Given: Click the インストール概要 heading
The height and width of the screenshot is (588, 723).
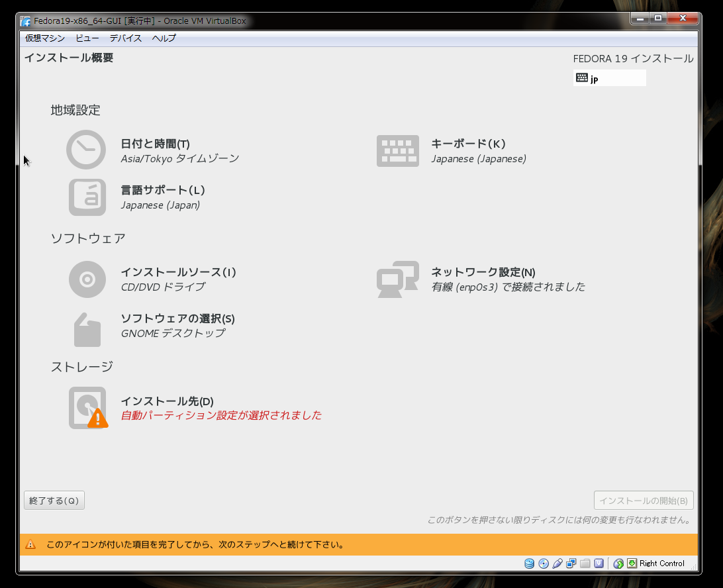Looking at the screenshot, I should point(69,58).
